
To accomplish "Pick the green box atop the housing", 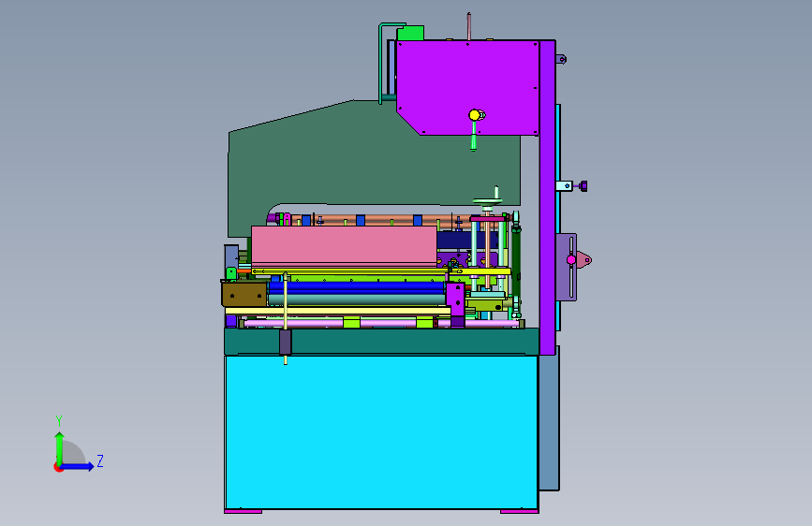I will pyautogui.click(x=410, y=34).
